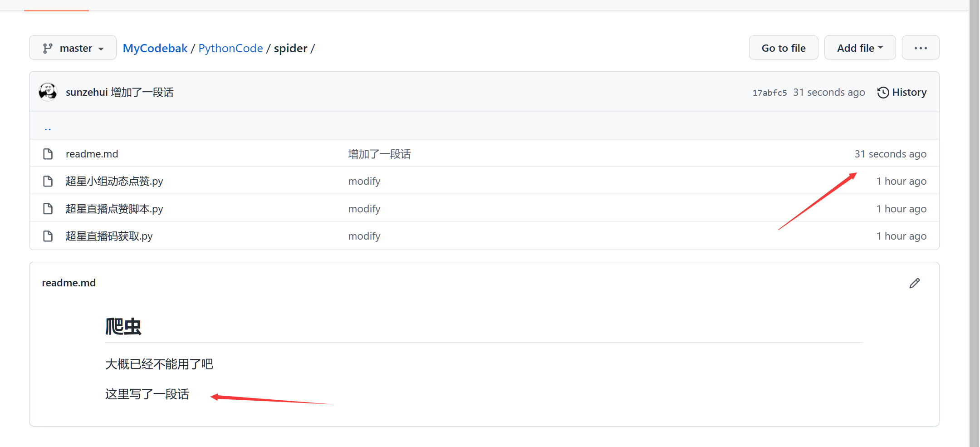The width and height of the screenshot is (980, 447).
Task: Go up to parent directory (..)
Action: pyautogui.click(x=48, y=128)
